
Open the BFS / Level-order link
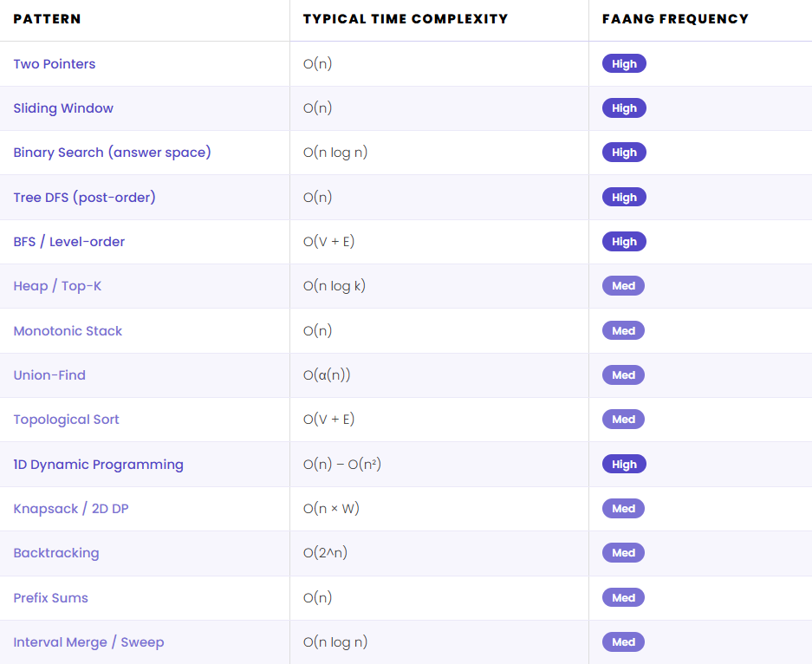[x=69, y=242]
